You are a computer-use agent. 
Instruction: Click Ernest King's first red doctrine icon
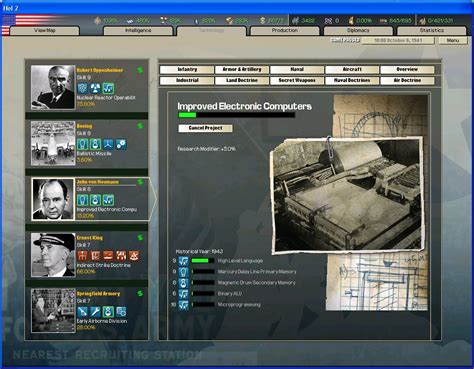[x=83, y=256]
